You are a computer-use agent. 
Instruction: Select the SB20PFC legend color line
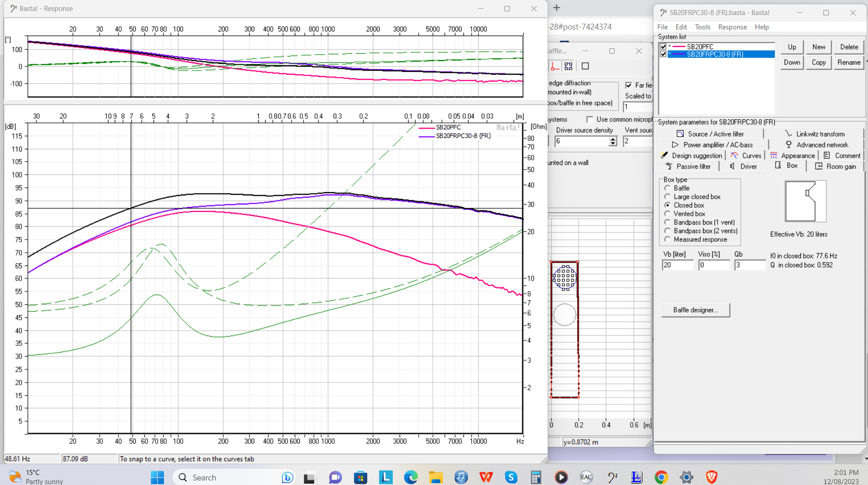[x=426, y=128]
